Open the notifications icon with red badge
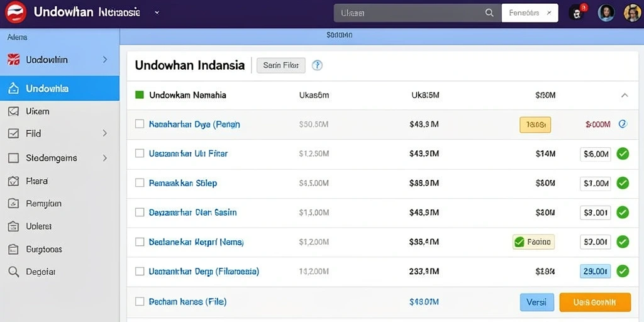Screen dimensions: 644x322 tap(577, 13)
